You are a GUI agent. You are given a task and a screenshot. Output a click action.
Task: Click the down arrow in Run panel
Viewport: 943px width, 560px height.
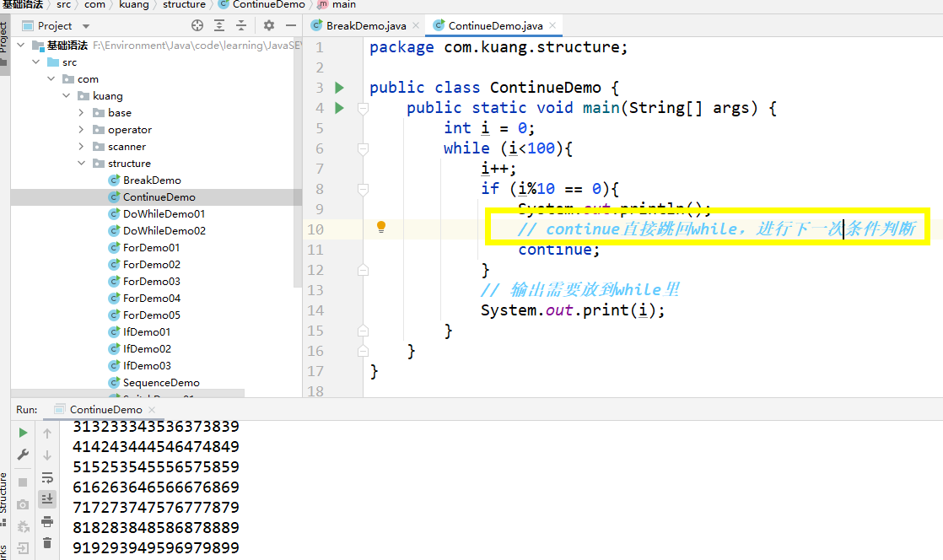pos(47,455)
